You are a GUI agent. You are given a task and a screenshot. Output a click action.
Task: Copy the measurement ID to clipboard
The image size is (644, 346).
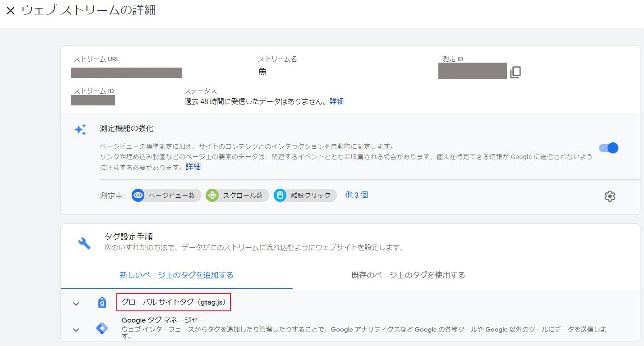tap(515, 72)
